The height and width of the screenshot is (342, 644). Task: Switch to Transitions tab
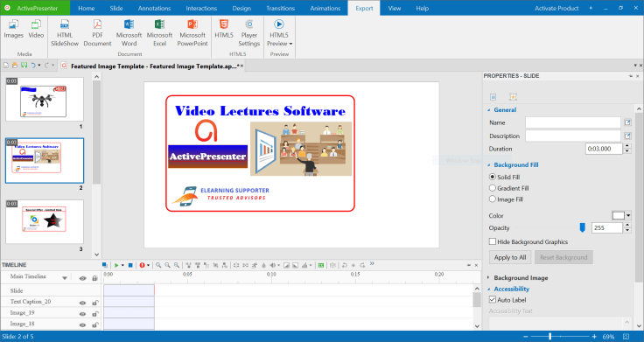coord(281,8)
